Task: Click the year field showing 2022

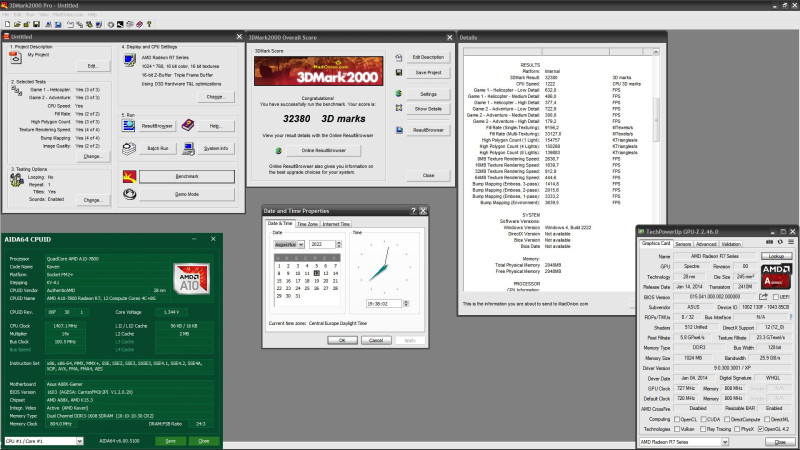Action: tap(322, 244)
